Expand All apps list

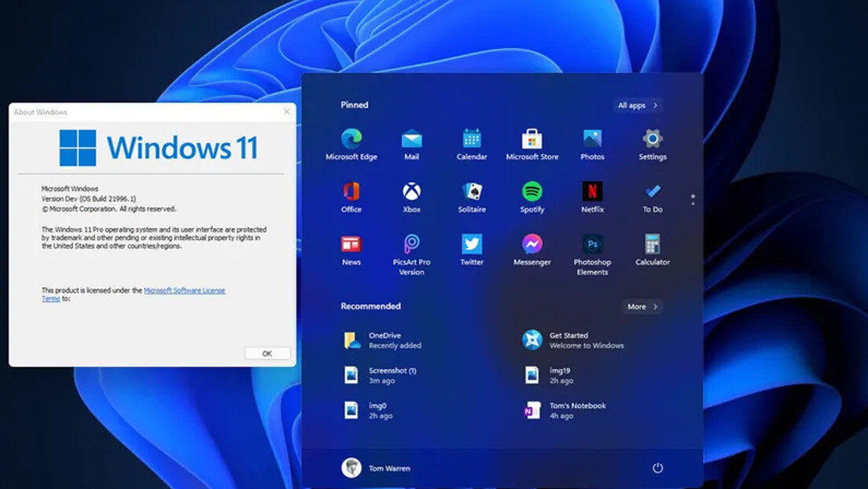click(x=638, y=105)
